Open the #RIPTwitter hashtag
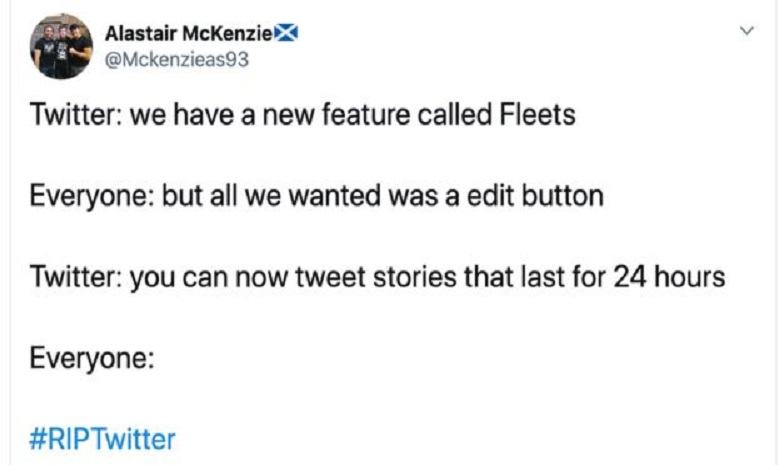 (102, 438)
